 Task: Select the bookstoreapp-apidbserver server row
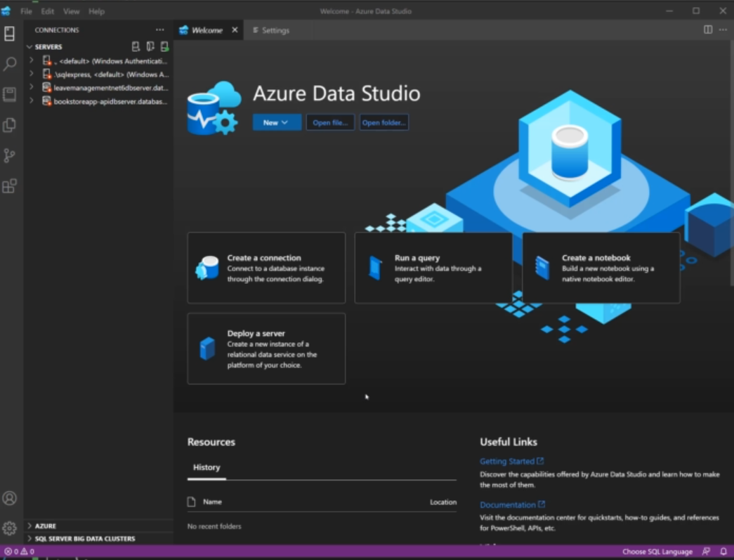click(x=99, y=101)
